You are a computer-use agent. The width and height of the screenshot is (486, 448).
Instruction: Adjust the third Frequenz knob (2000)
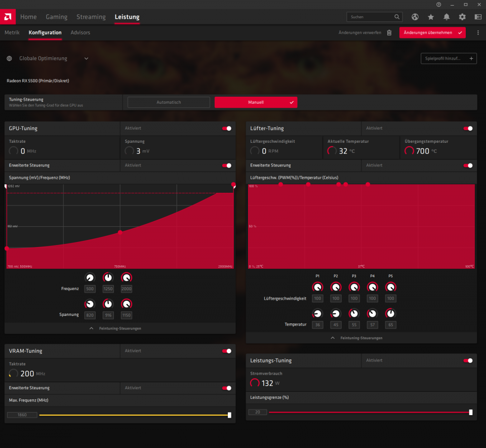tap(127, 277)
